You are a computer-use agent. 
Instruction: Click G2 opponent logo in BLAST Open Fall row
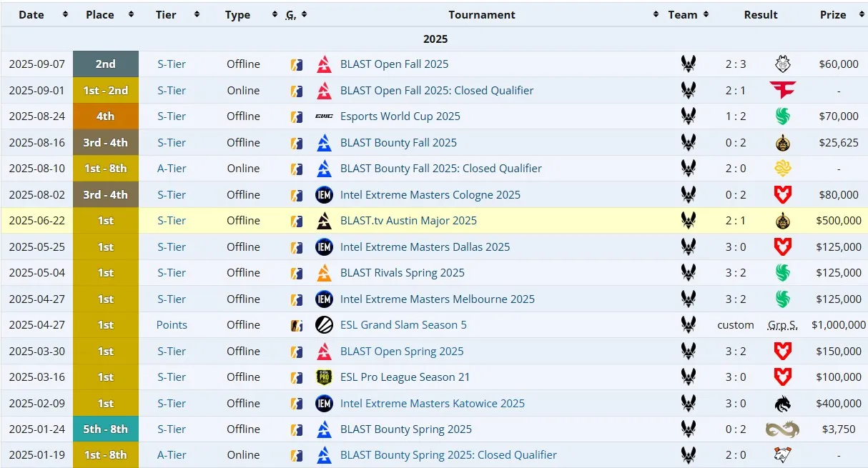(783, 64)
